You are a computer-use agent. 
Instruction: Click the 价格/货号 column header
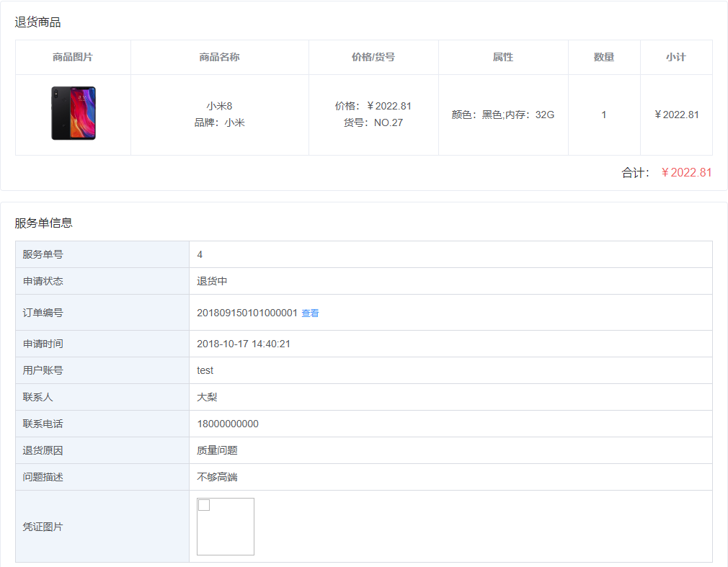[x=373, y=56]
